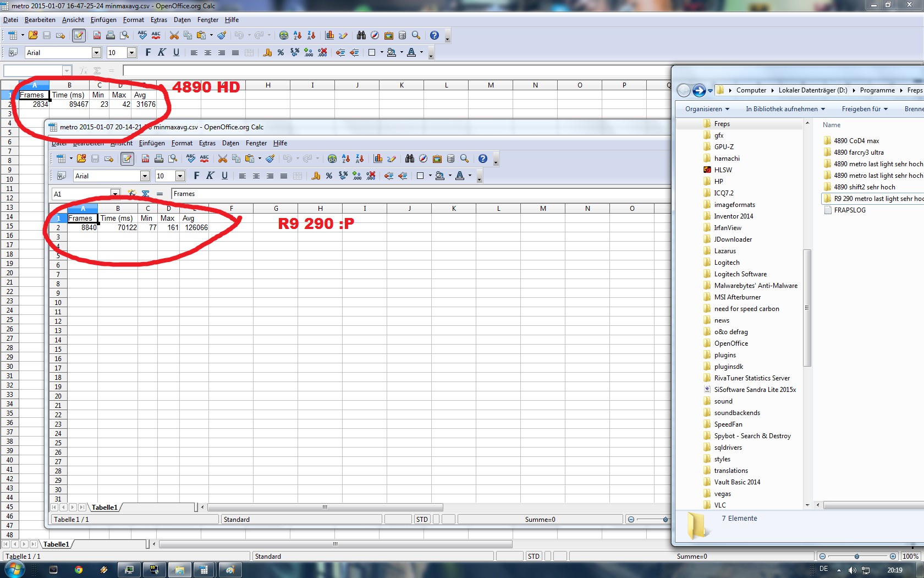Screen dimensions: 924x578
Task: Adjust the zoom slider in back Calc window
Action: click(856, 557)
